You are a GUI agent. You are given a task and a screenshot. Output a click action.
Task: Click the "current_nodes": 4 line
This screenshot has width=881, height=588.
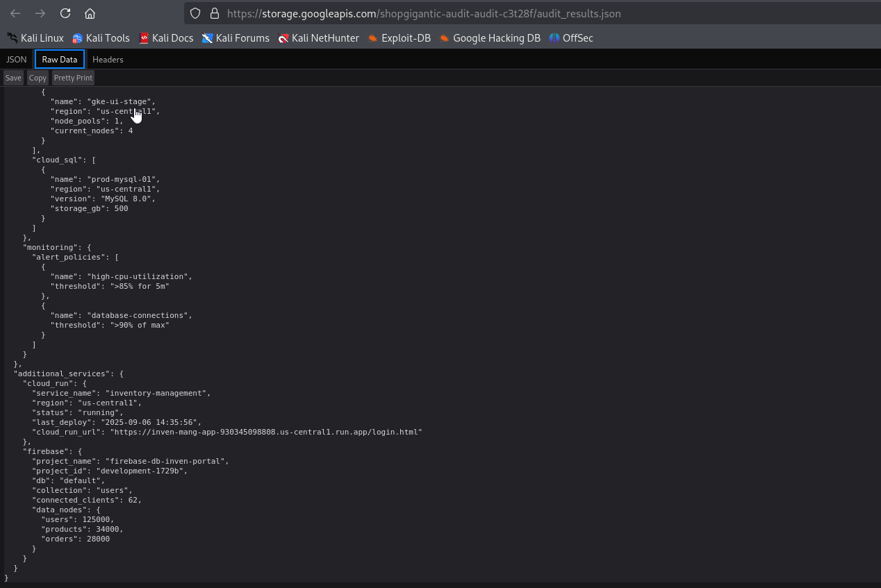(91, 131)
